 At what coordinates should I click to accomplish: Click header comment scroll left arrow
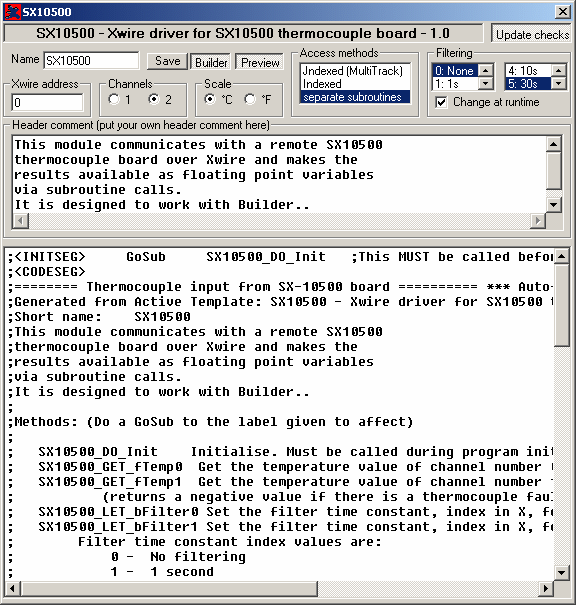[20, 221]
